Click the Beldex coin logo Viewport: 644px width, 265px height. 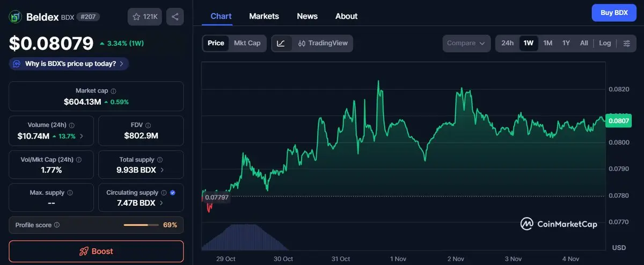click(15, 17)
